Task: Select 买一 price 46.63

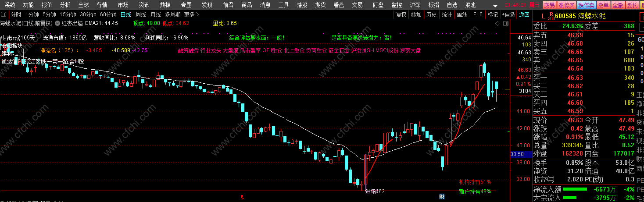Action: [575, 78]
